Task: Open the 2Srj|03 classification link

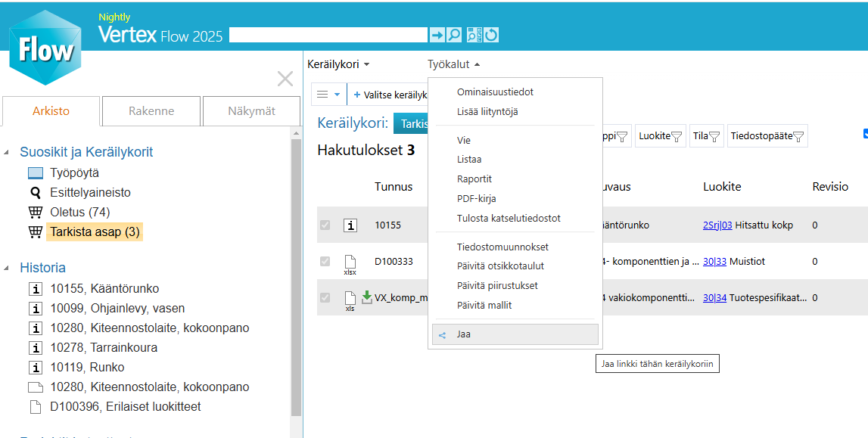Action: click(717, 225)
